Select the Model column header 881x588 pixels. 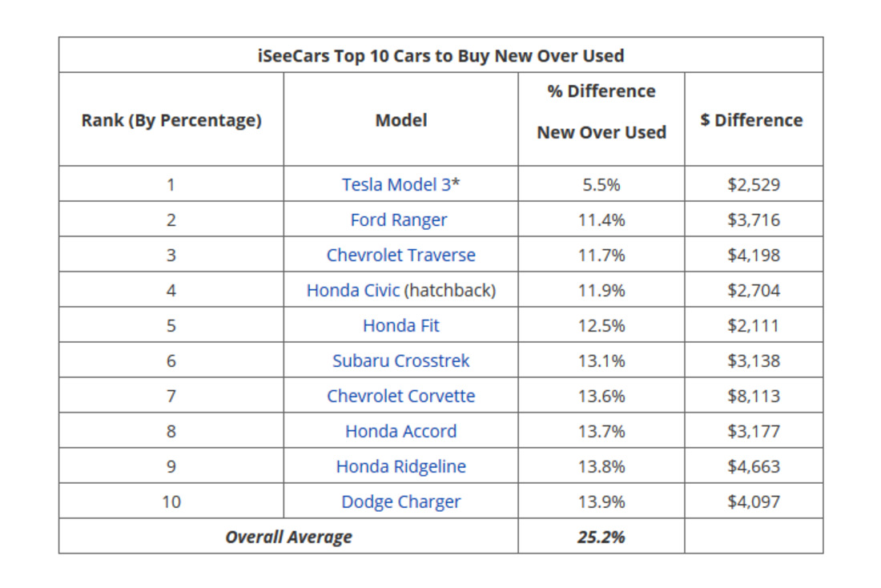(x=400, y=120)
